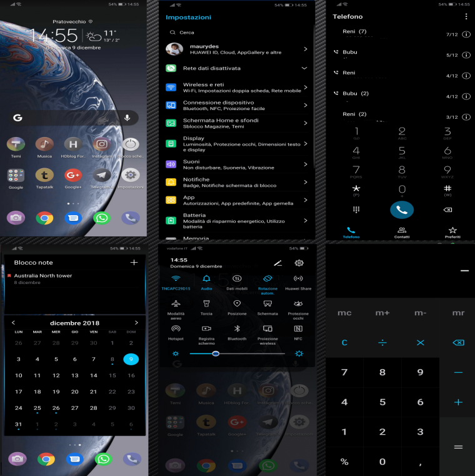Viewport: 475px width, 476px height.
Task: Tap the microphone in Google search bar
Action: 127,118
